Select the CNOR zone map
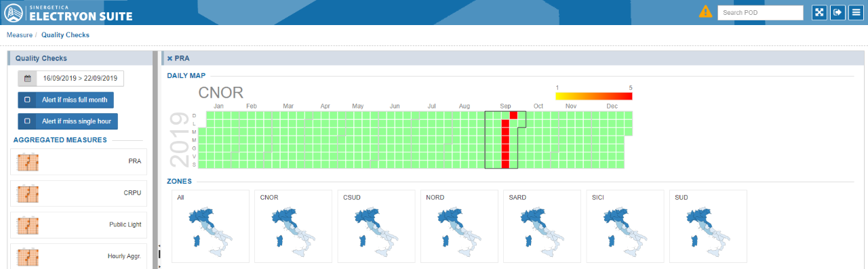868x269 pixels. 293,226
